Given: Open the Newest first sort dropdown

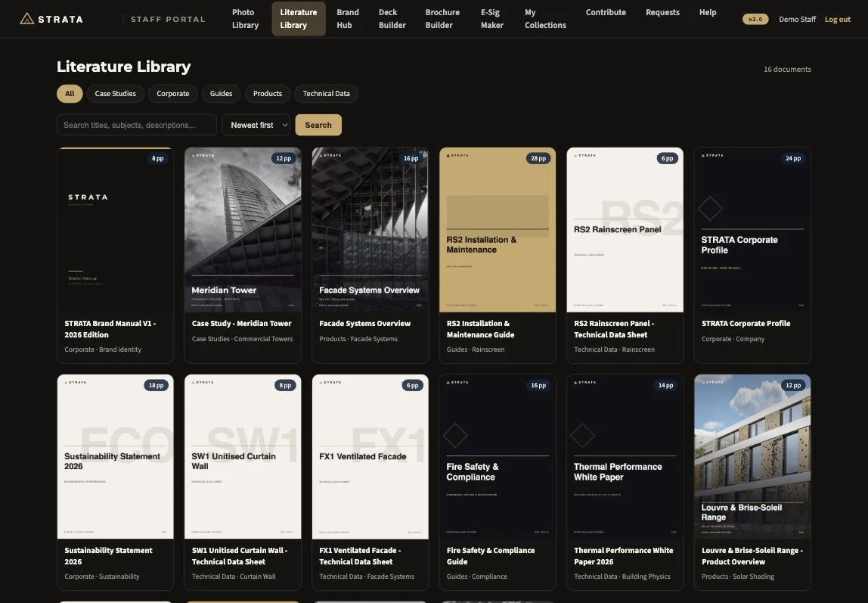Looking at the screenshot, I should [x=256, y=125].
